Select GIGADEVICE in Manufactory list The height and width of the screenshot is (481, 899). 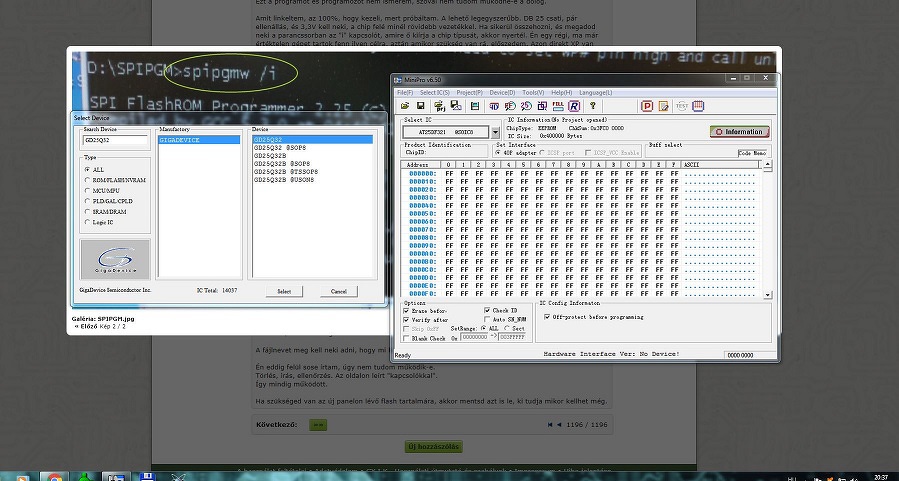click(199, 140)
